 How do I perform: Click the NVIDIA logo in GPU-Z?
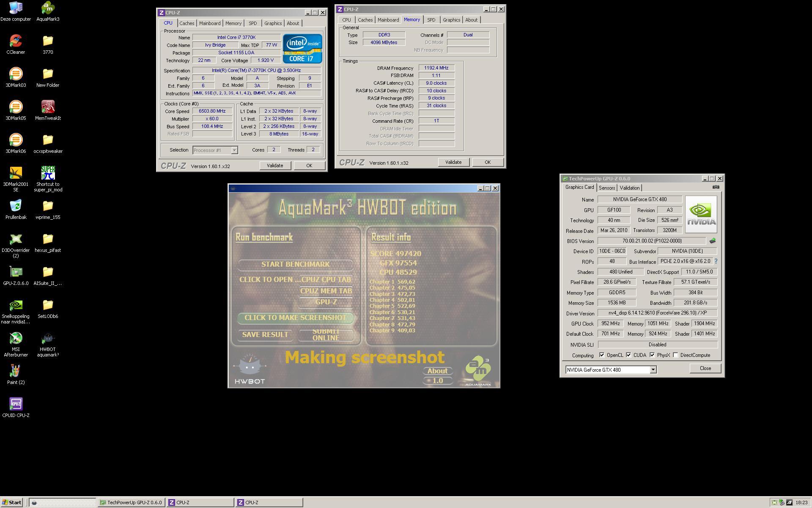click(701, 214)
